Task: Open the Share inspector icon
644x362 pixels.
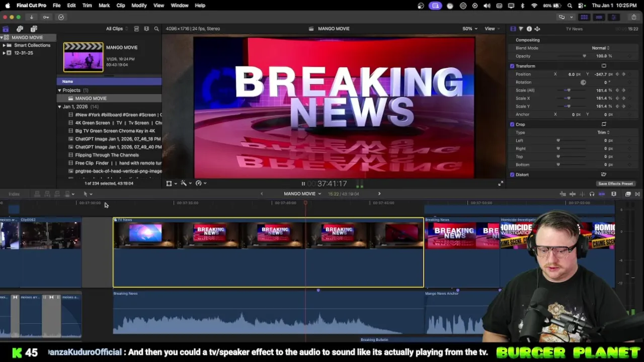Action: (x=537, y=29)
